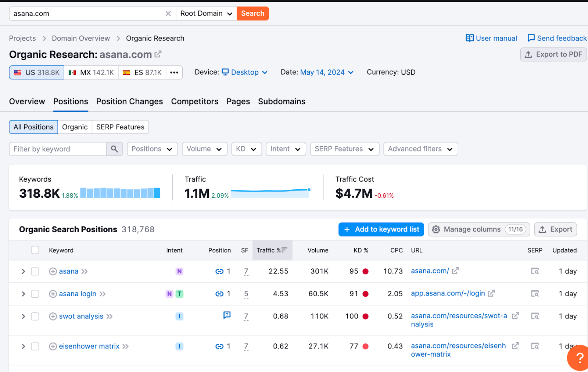The height and width of the screenshot is (372, 588).
Task: Click Traffic % sort icon in column header
Action: 284,250
